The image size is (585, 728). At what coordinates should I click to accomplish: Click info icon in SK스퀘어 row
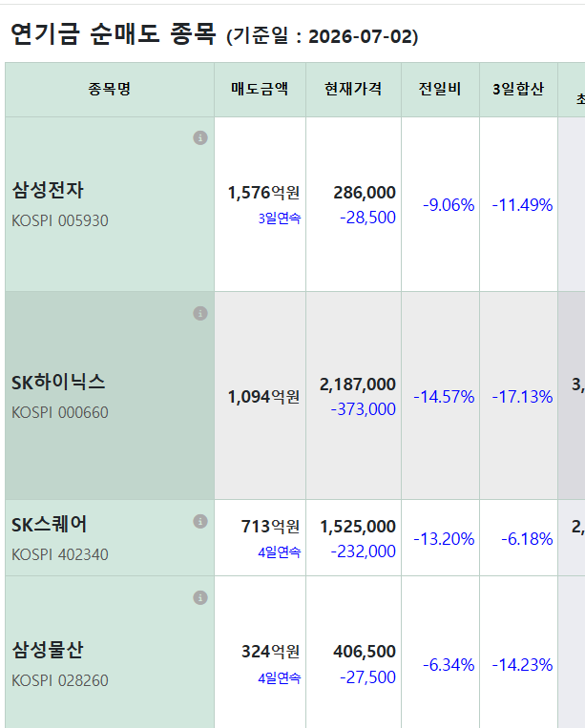pyautogui.click(x=200, y=521)
